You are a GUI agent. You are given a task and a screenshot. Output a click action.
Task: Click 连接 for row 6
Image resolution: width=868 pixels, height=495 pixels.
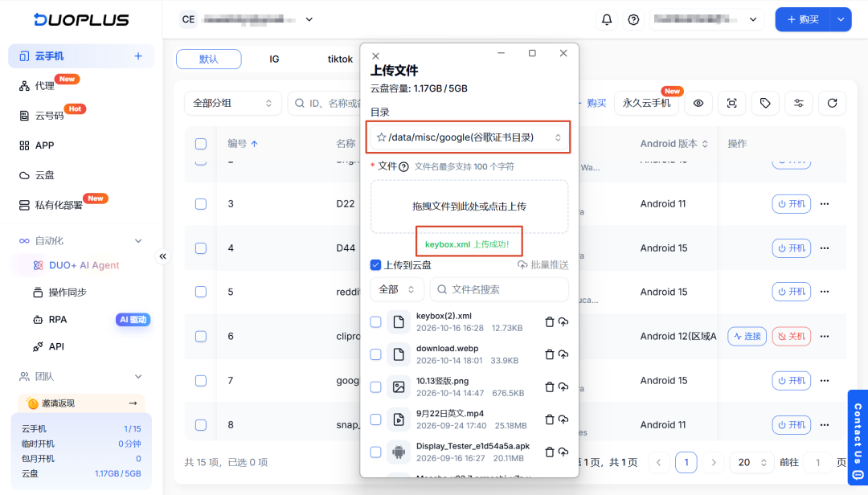click(747, 336)
